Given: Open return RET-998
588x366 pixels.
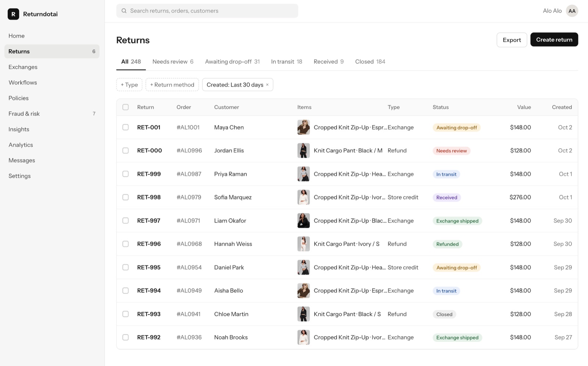Looking at the screenshot, I should (149, 197).
